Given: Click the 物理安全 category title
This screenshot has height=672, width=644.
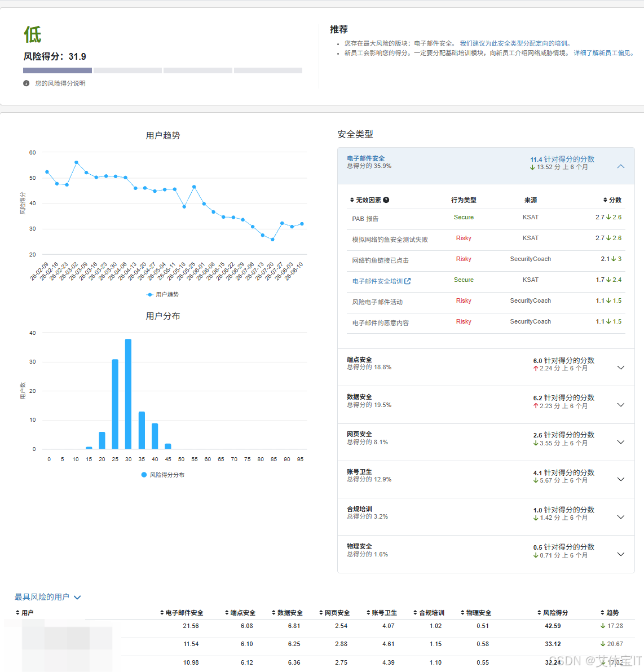Looking at the screenshot, I should pos(359,546).
